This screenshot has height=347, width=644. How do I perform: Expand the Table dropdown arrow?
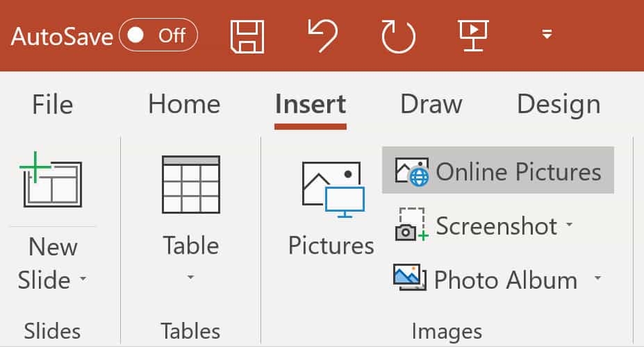[x=190, y=278]
